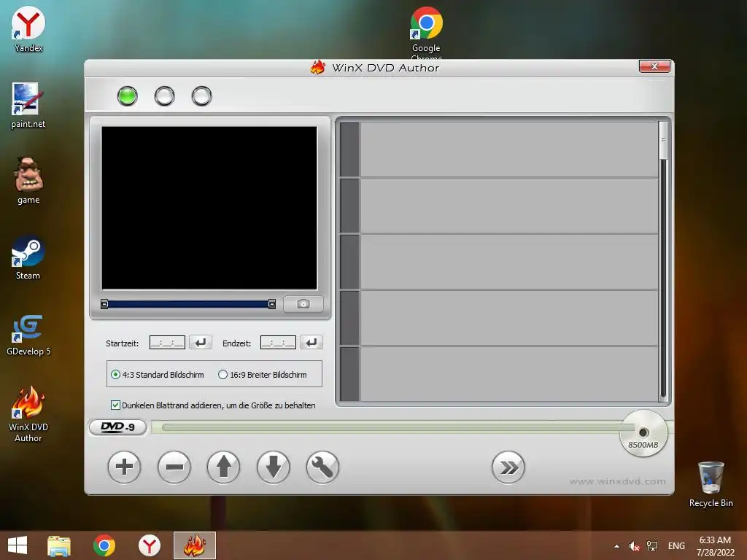Click the 8500MB disc icon

[643, 433]
